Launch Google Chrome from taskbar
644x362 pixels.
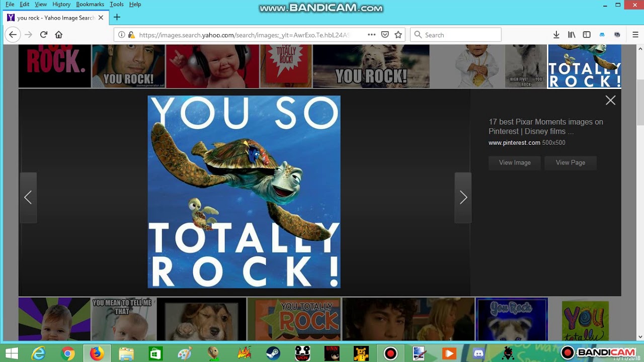(67, 353)
